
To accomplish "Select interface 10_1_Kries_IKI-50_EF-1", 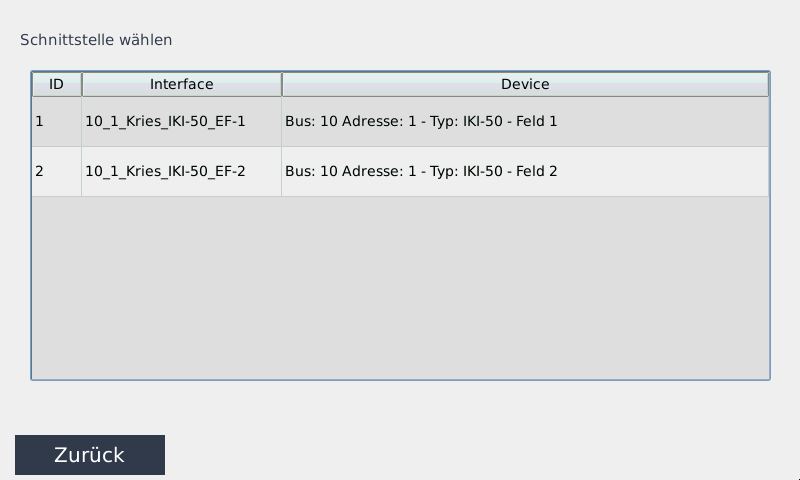I will (165, 122).
